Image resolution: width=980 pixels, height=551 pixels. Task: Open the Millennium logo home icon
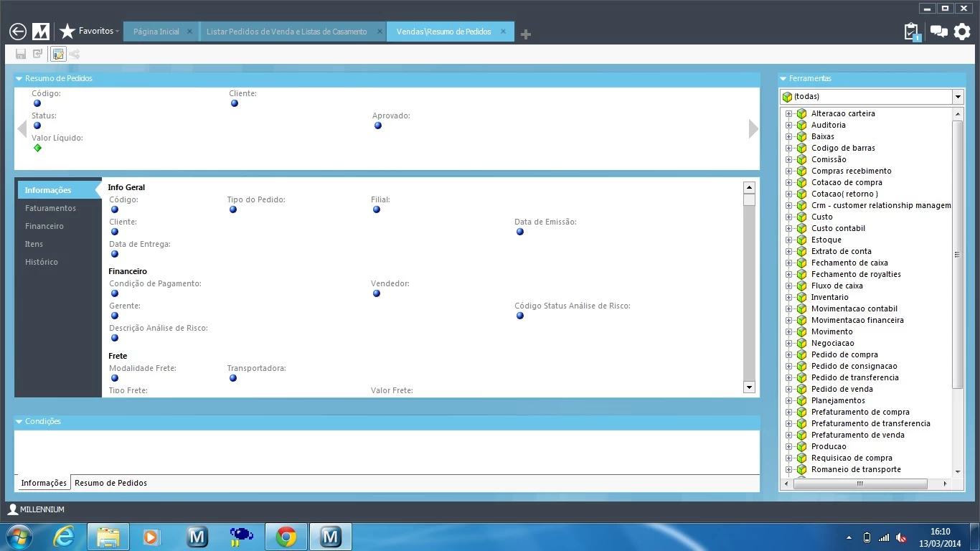(41, 32)
